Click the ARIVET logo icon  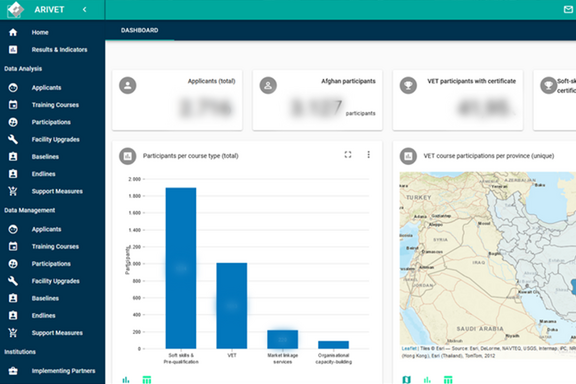pyautogui.click(x=15, y=9)
